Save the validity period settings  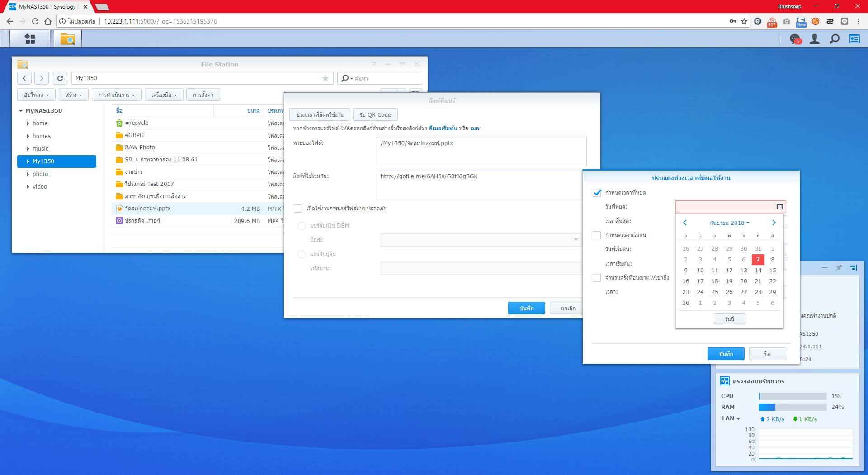coord(726,354)
